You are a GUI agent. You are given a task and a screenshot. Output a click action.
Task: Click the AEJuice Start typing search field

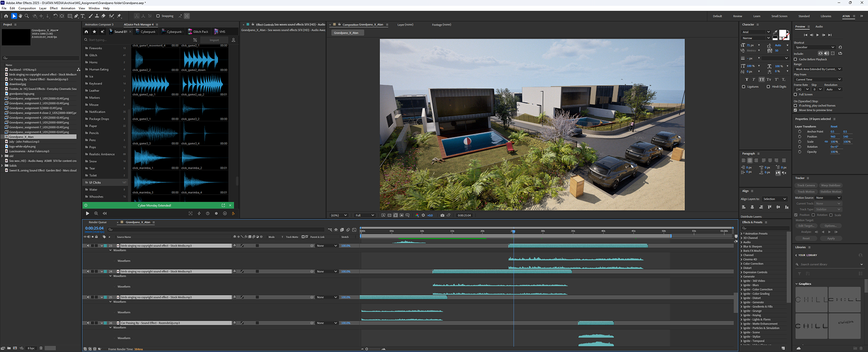(x=138, y=40)
